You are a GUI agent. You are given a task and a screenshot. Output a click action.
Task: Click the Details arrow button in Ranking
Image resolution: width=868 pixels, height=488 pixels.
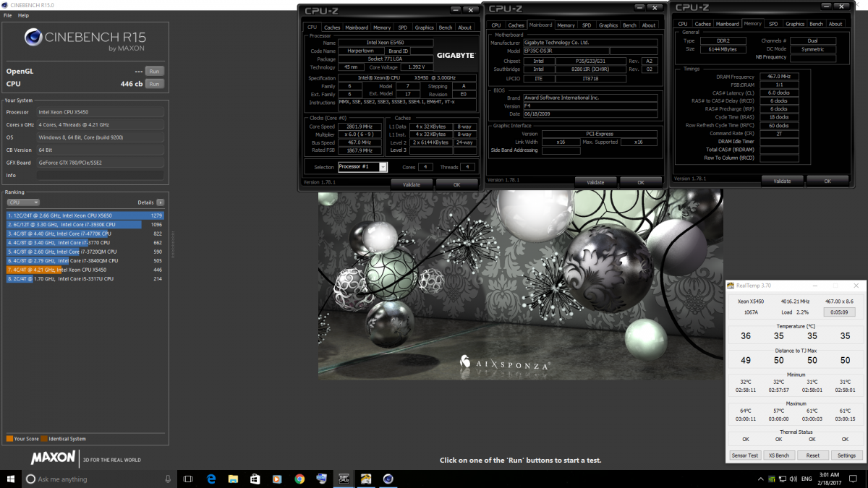pos(160,202)
